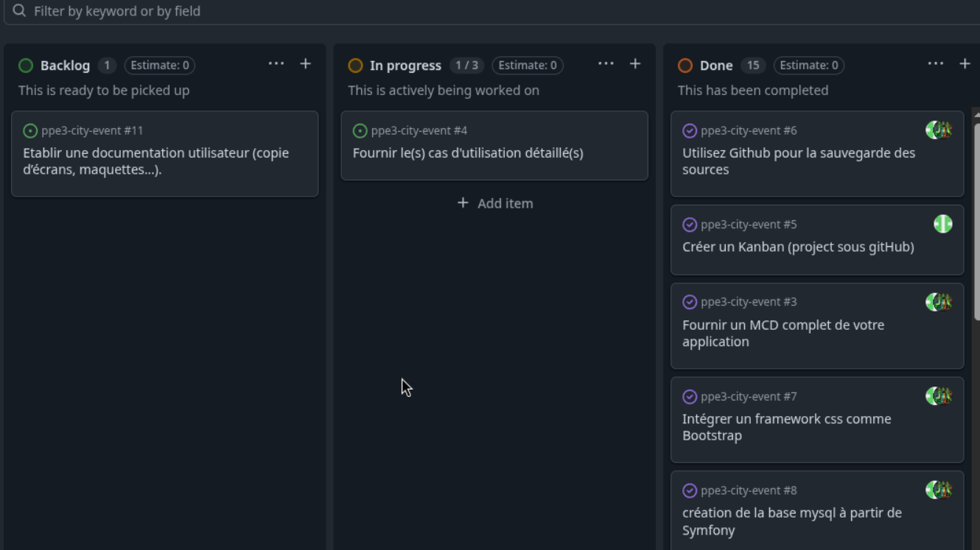Screen dimensions: 980x550
Task: Click the green Backlog status circle
Action: coord(26,65)
